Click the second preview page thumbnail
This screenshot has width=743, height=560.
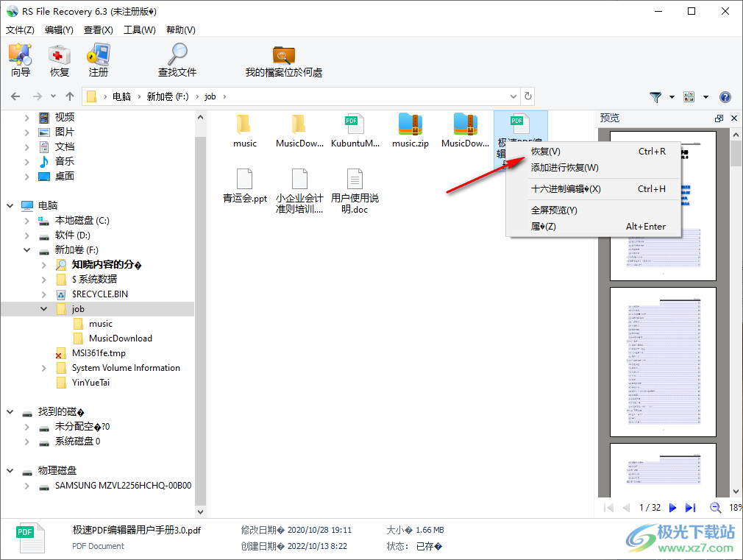pos(663,362)
